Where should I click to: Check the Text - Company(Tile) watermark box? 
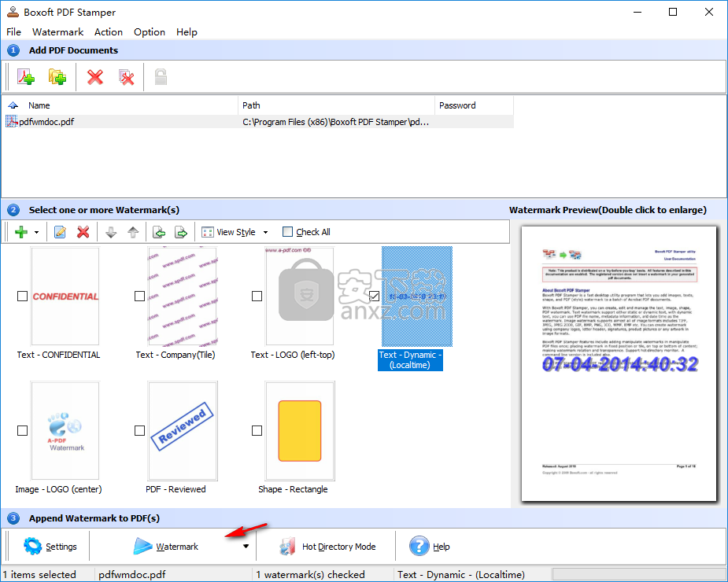coord(140,296)
